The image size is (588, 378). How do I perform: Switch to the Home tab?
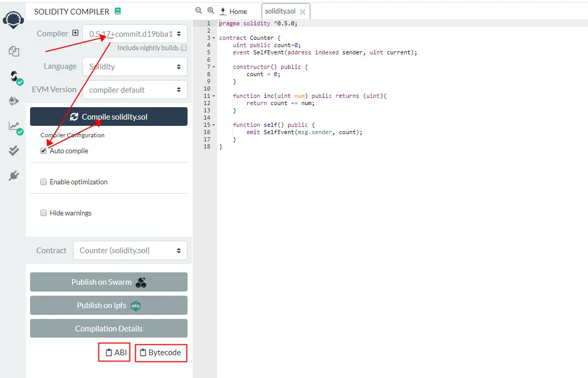[x=233, y=11]
